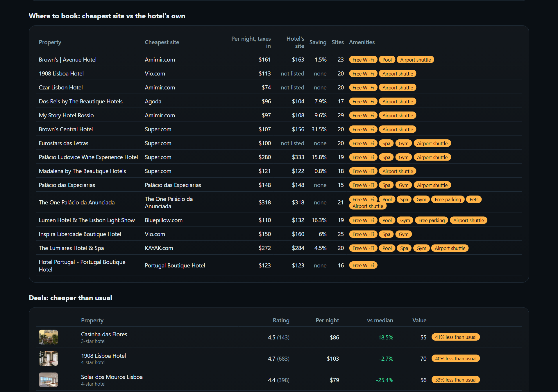Click Free Wi-Fi tag in Hotel Portugal row
558x392 pixels.
[363, 265]
